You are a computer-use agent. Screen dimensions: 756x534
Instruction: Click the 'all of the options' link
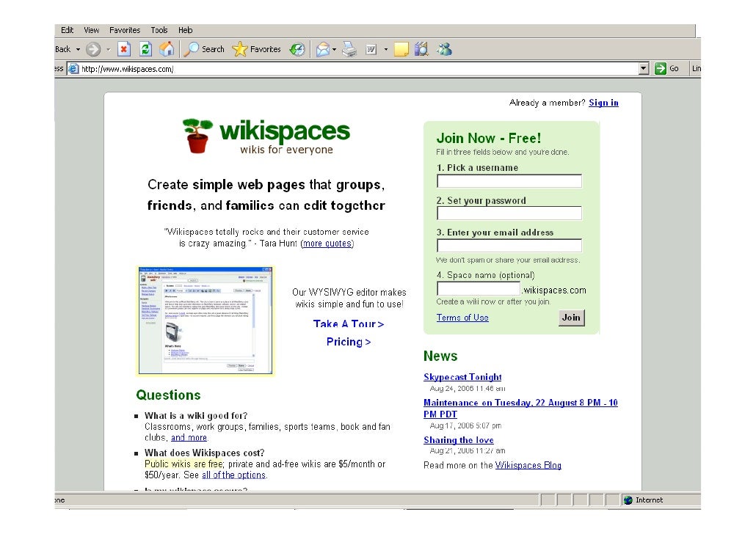[x=234, y=475]
